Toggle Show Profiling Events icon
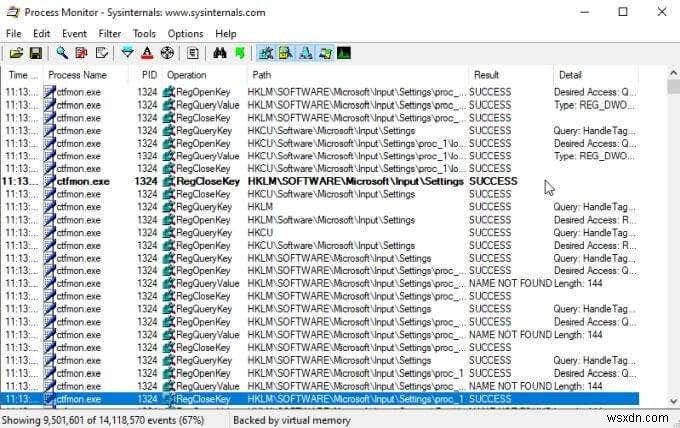Viewport: 680px width, 428px height. pyautogui.click(x=344, y=53)
